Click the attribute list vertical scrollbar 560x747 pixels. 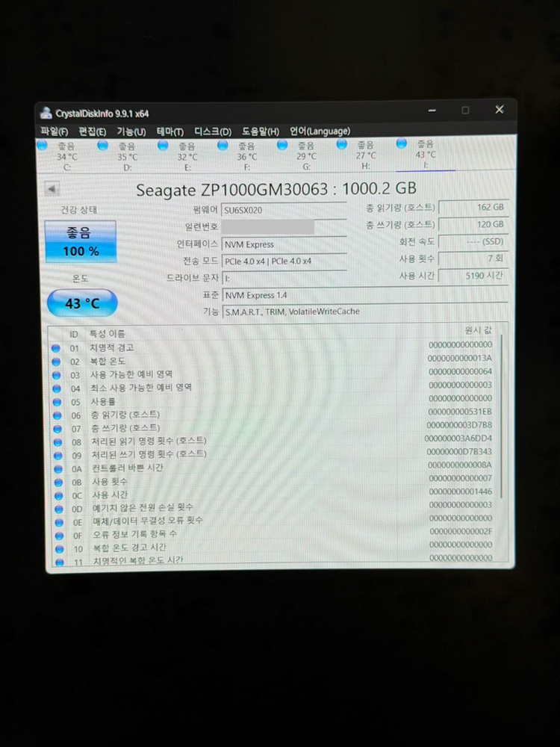(x=502, y=417)
